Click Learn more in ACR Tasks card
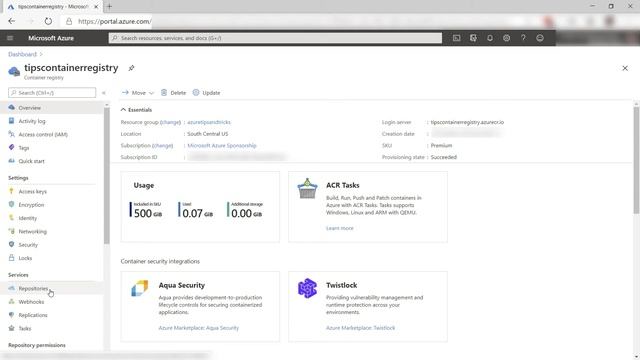This screenshot has height=360, width=640. pos(340,228)
